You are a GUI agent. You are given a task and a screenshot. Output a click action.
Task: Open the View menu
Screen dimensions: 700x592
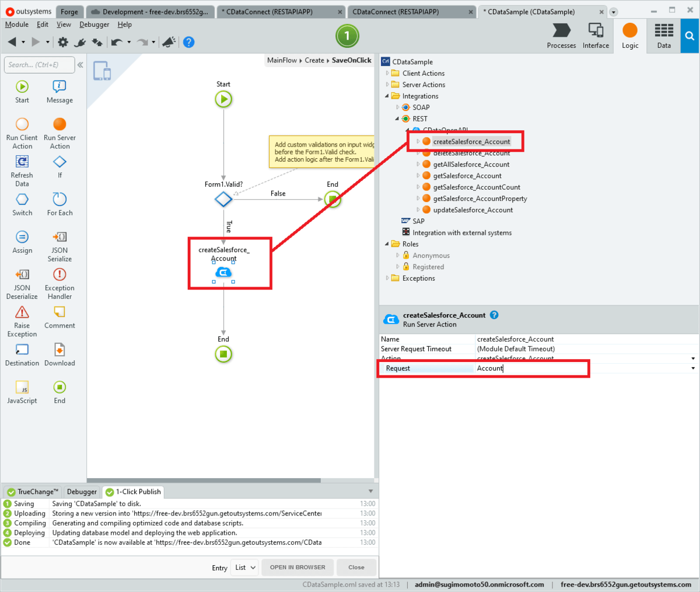pos(64,25)
